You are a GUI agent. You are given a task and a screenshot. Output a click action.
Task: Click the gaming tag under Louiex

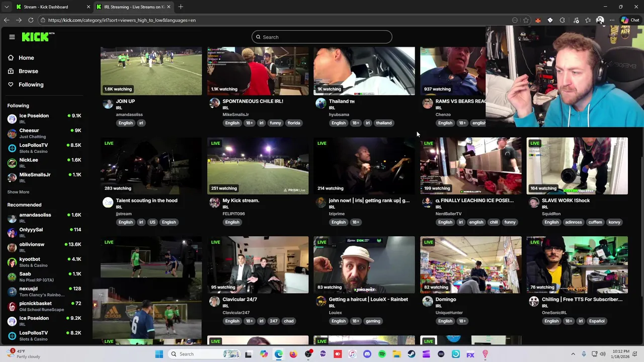(373, 321)
